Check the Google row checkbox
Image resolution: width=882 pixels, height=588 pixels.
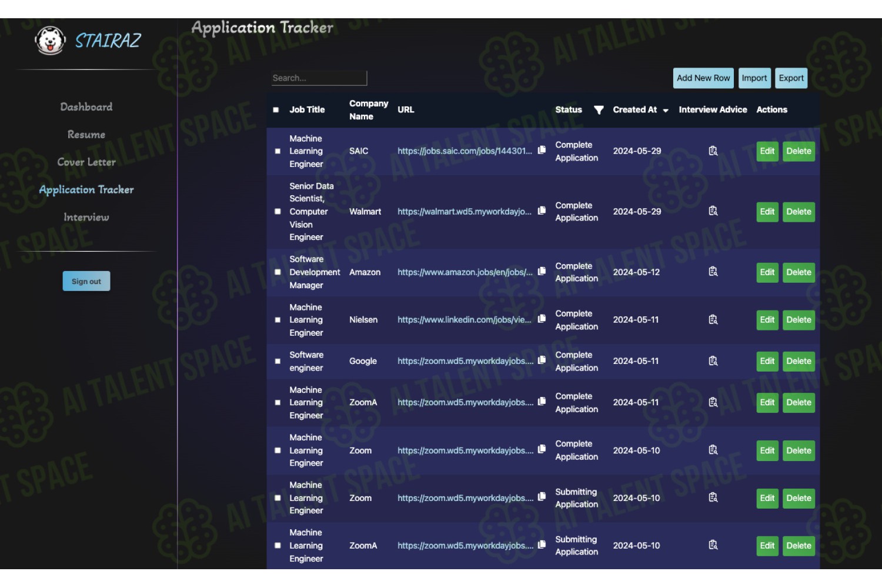278,361
